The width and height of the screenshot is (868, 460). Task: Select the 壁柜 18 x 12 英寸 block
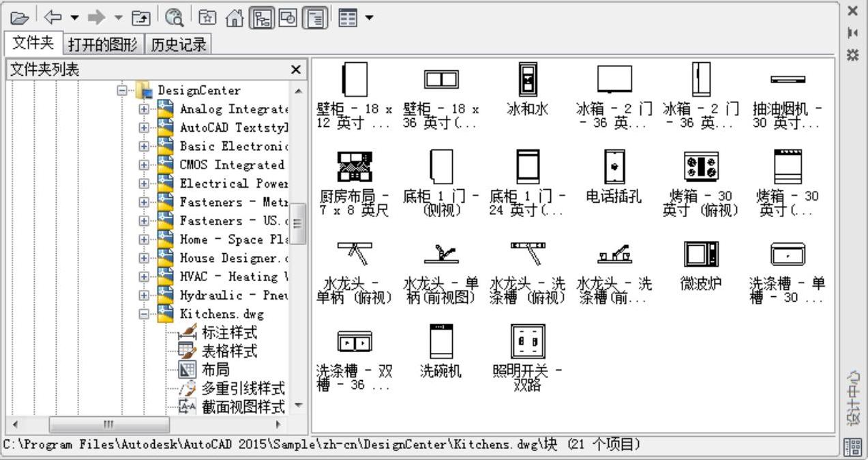tap(355, 96)
